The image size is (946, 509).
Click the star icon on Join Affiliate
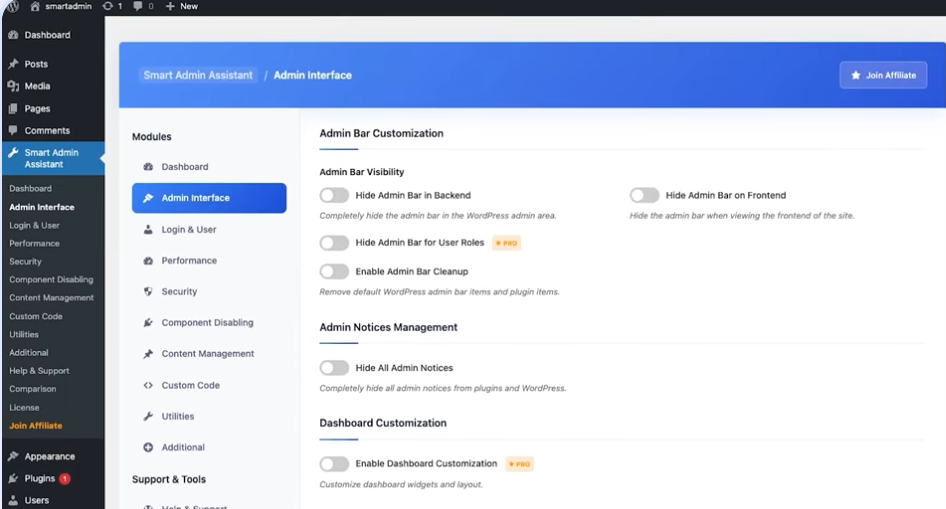tap(856, 75)
